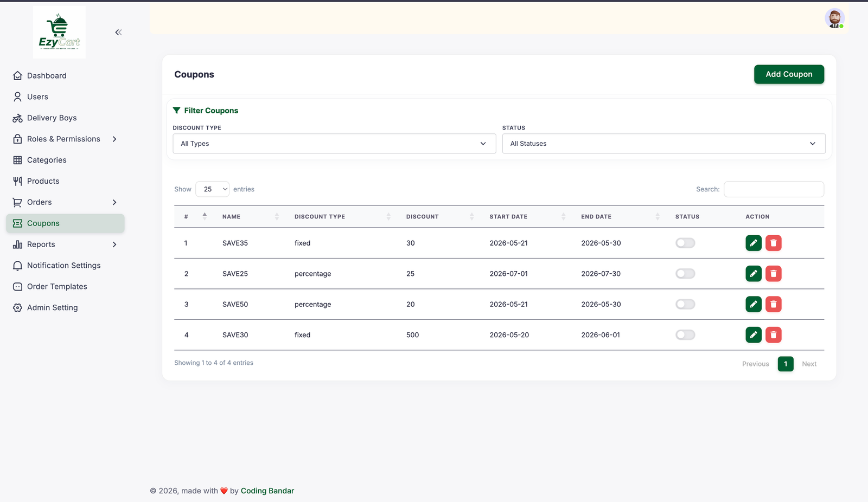Image resolution: width=868 pixels, height=502 pixels.
Task: Sort by Discount Type column arrows
Action: click(388, 216)
